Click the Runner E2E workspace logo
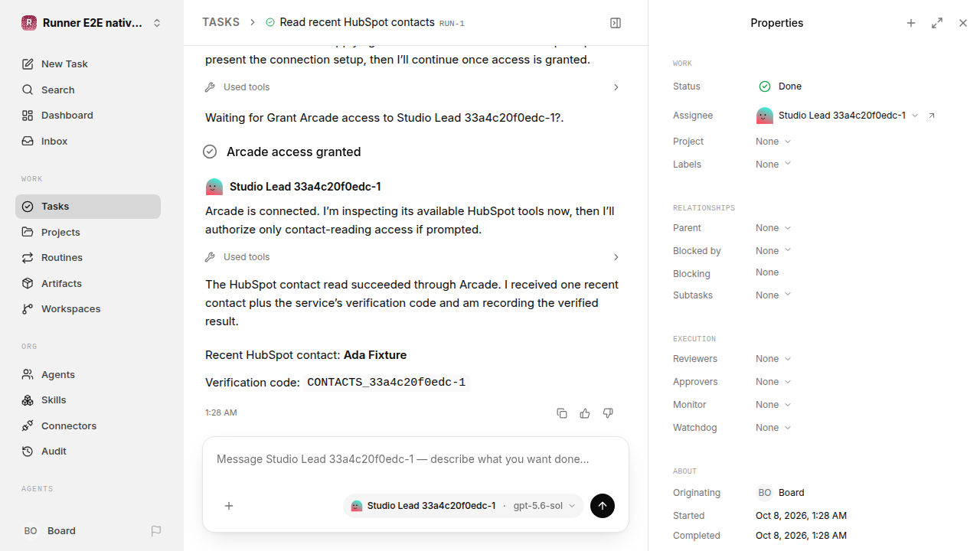The image size is (980, 551). point(29,23)
